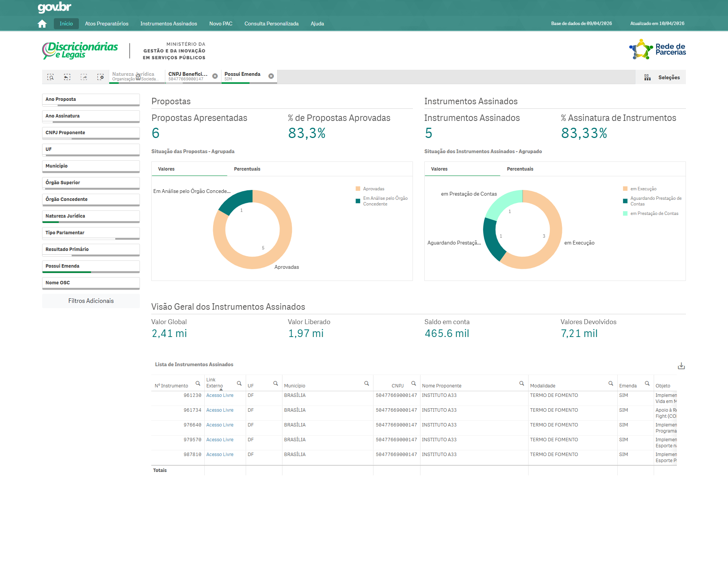Remove Possui Emenda selection
The width and height of the screenshot is (728, 569).
pyautogui.click(x=271, y=76)
